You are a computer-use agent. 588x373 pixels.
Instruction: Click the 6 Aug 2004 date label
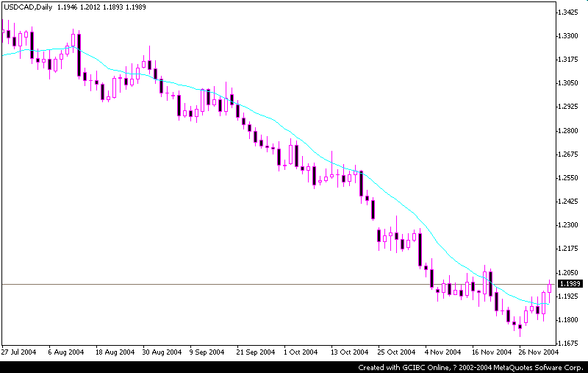[66, 352]
